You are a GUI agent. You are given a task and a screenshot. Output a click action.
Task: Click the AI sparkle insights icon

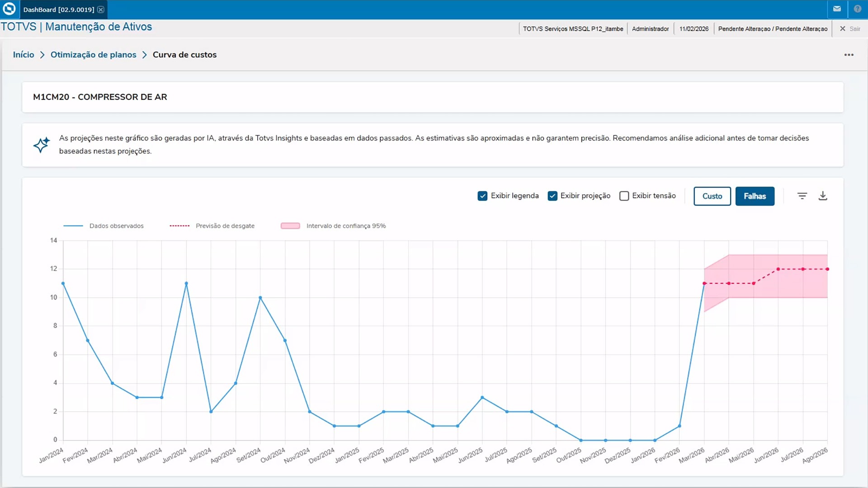pyautogui.click(x=41, y=145)
